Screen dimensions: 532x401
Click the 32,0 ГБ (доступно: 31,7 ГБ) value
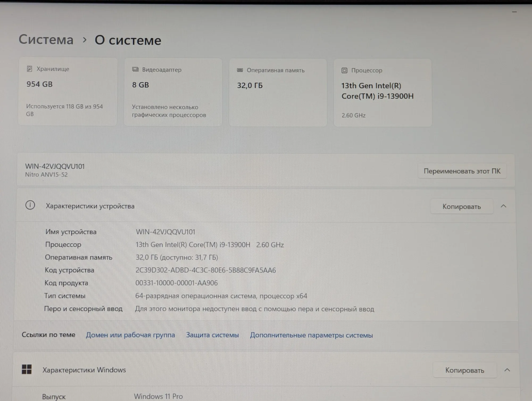pyautogui.click(x=177, y=257)
